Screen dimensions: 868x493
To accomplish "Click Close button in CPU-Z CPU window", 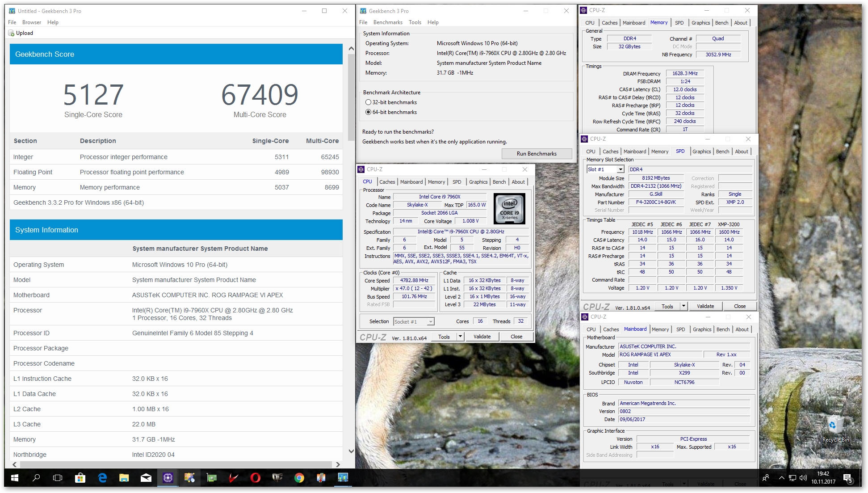I will 516,337.
